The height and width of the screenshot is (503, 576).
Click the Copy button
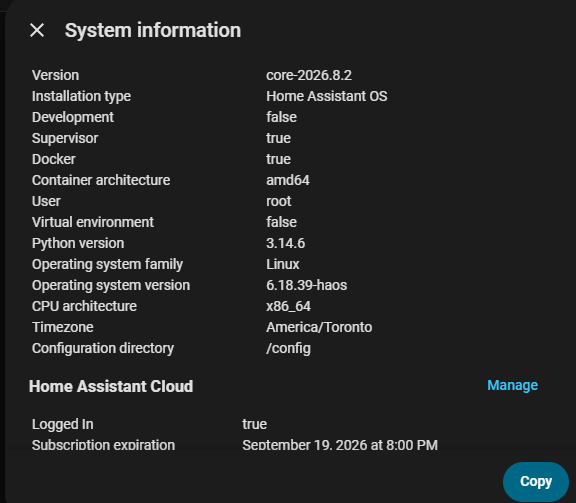pos(536,481)
